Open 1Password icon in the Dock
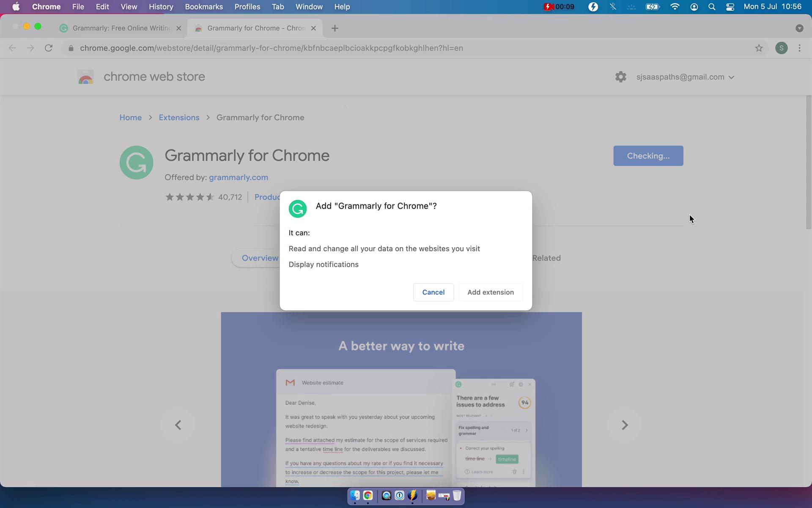 pos(399,496)
